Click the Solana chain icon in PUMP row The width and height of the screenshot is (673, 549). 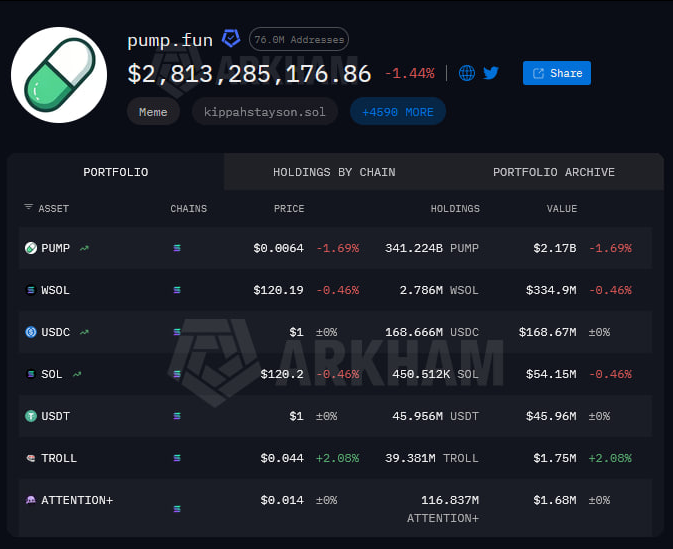coord(177,248)
